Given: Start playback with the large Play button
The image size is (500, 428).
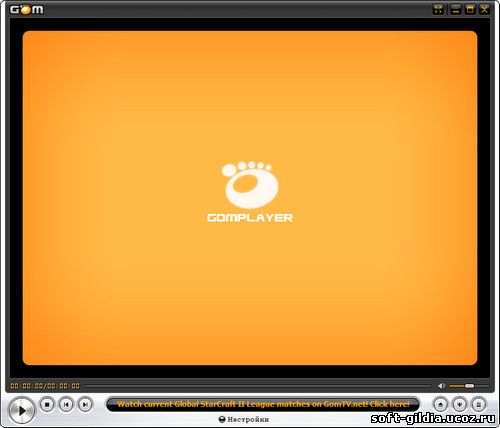Looking at the screenshot, I should 22,411.
